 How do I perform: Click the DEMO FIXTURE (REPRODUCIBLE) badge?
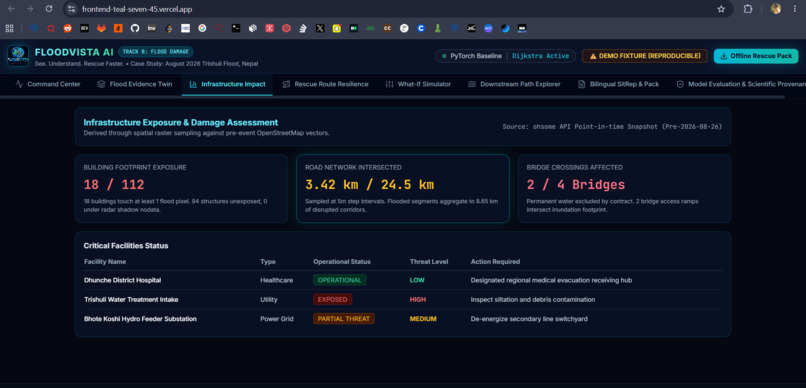click(x=645, y=56)
